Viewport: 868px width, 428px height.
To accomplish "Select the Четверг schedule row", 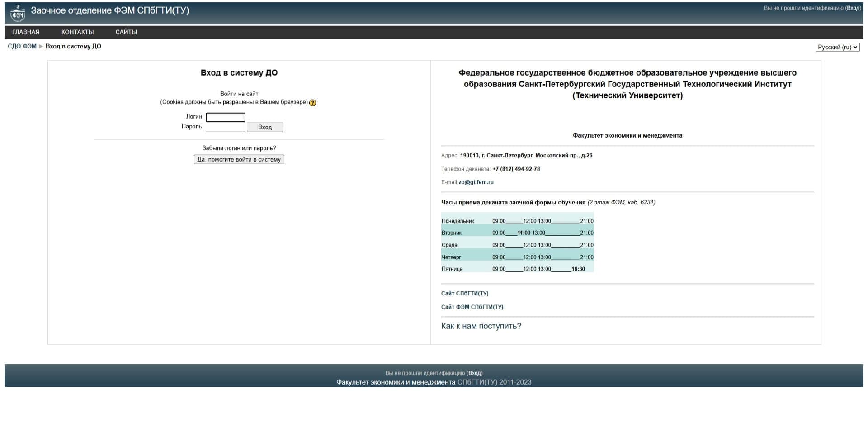I will click(518, 255).
